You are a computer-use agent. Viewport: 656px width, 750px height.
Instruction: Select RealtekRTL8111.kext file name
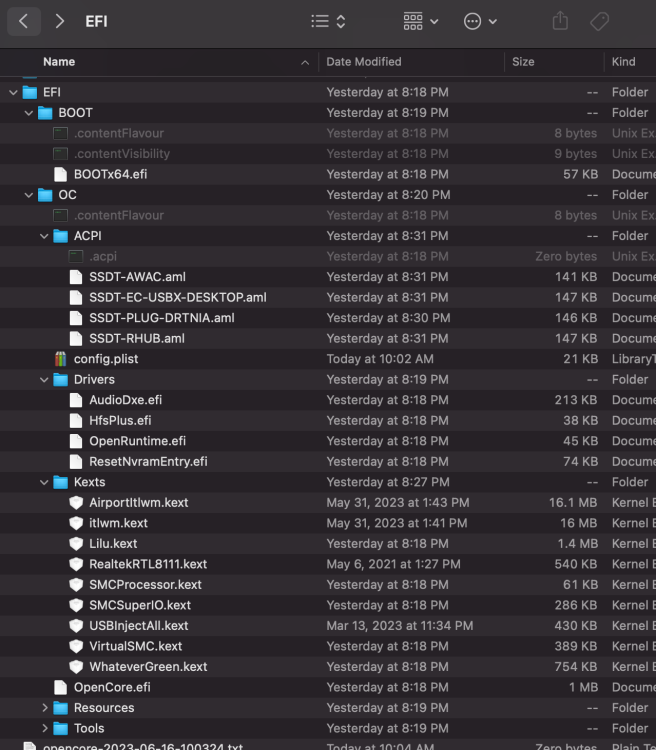pyautogui.click(x=148, y=564)
